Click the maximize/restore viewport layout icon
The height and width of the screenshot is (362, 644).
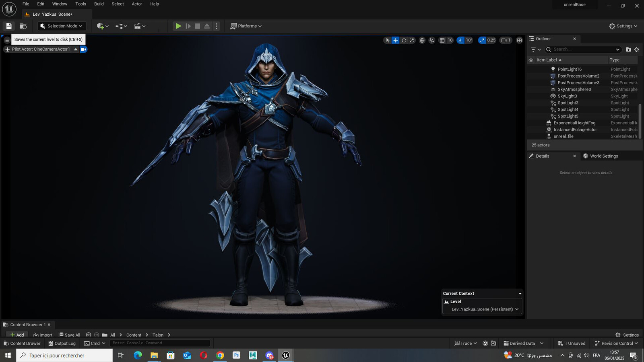(x=519, y=40)
